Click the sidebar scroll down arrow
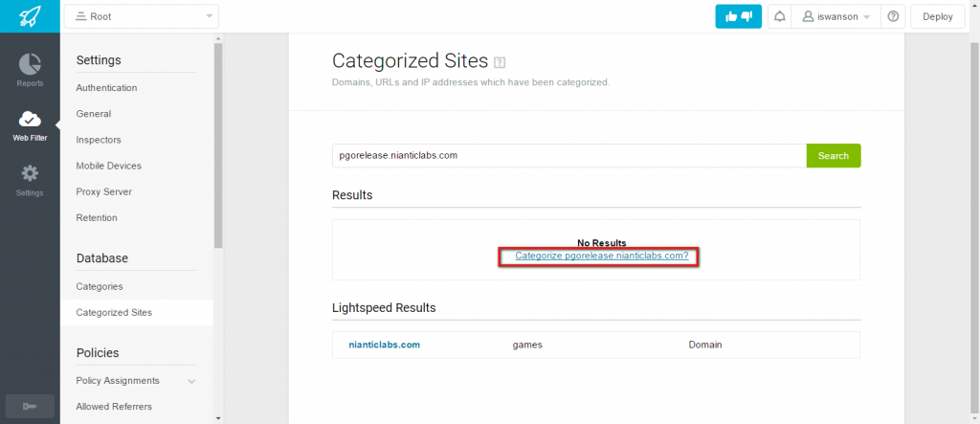The image size is (980, 424). tap(218, 418)
